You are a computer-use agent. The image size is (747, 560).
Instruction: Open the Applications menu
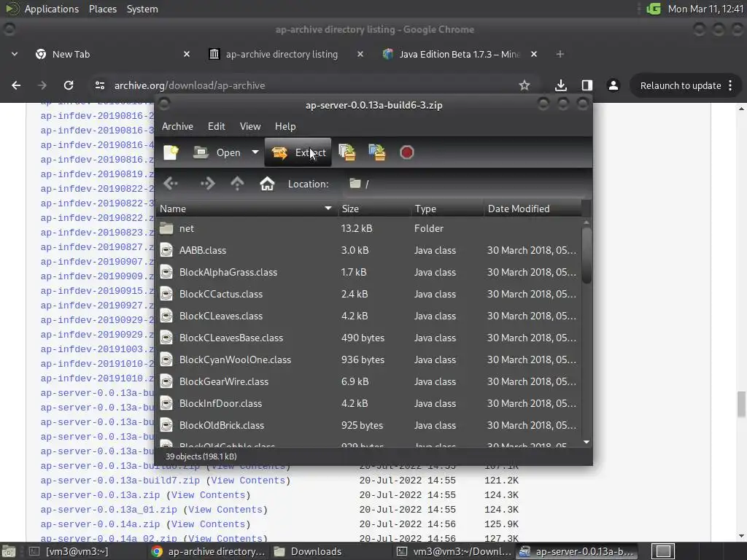click(x=52, y=9)
